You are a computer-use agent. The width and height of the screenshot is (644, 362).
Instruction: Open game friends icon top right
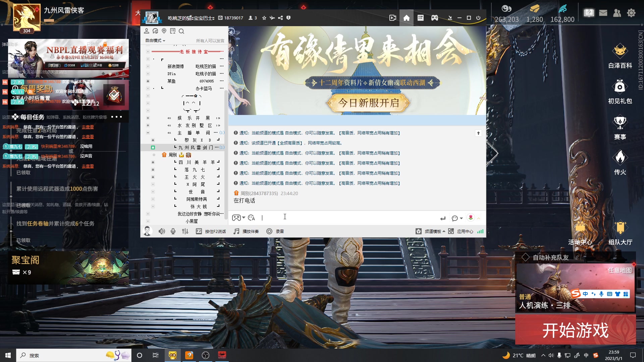(617, 13)
